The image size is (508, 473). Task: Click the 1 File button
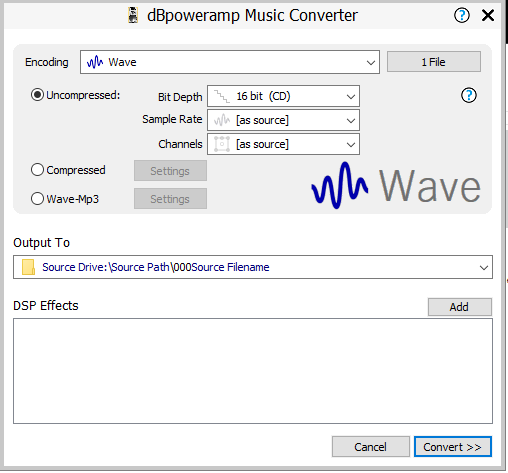[x=434, y=62]
